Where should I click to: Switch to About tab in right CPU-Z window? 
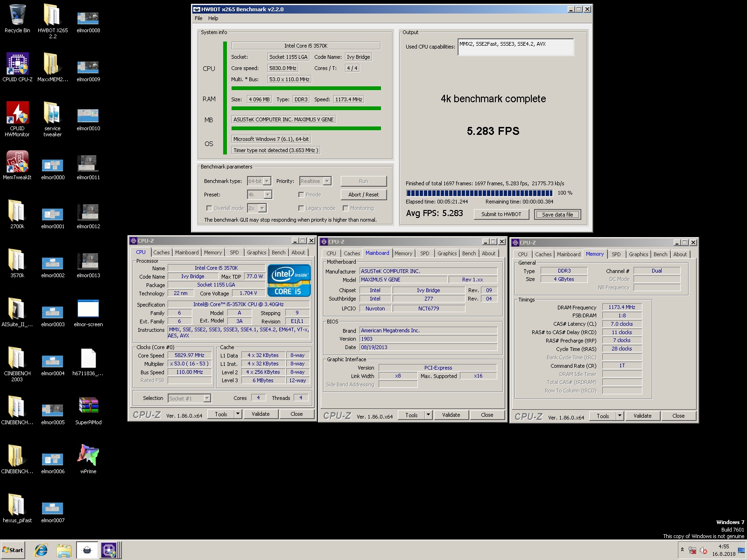click(x=680, y=254)
